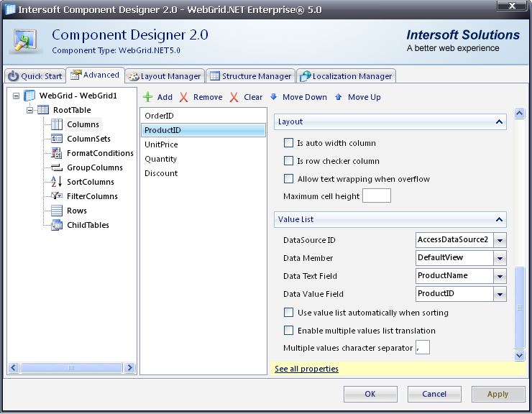The width and height of the screenshot is (532, 414).
Task: Click the FormatConditions node icon
Action: tap(56, 153)
